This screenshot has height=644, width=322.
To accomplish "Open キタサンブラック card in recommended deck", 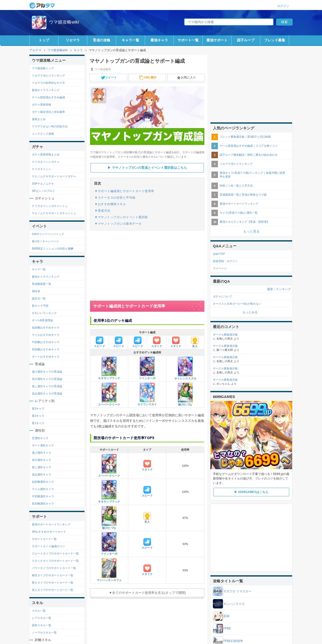I will [109, 366].
